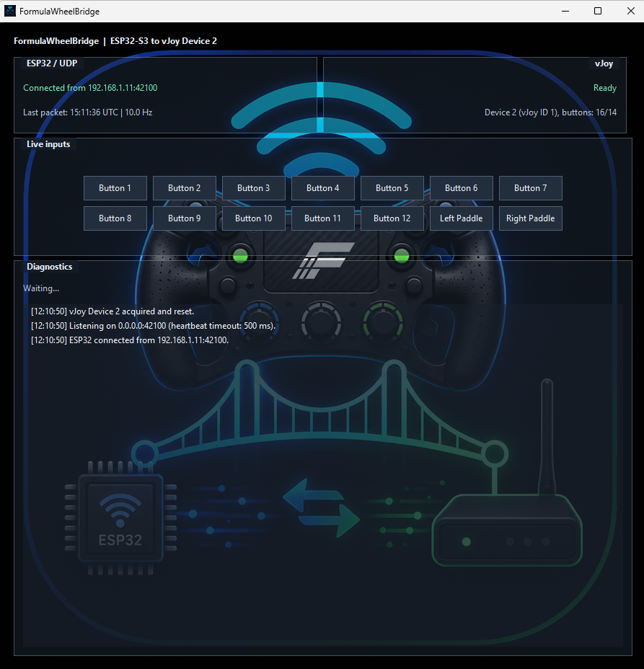Screen dimensions: 644x669
Task: Click Button 10 in Live inputs
Action: pos(254,218)
